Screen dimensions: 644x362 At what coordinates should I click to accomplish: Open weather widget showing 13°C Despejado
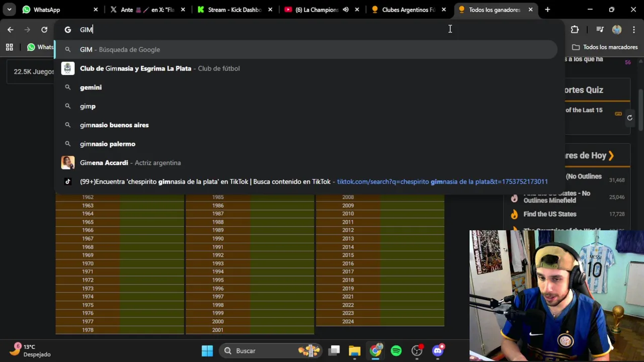coord(31,350)
